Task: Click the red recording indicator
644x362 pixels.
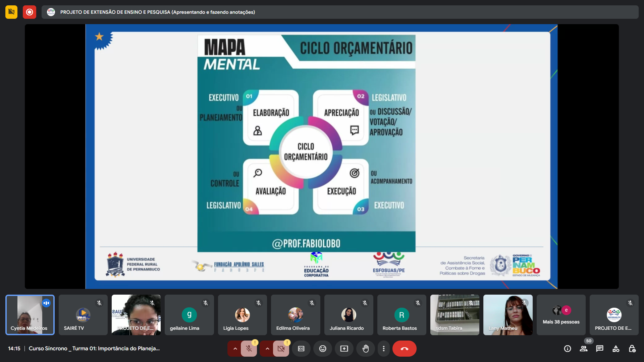Action: [30, 12]
